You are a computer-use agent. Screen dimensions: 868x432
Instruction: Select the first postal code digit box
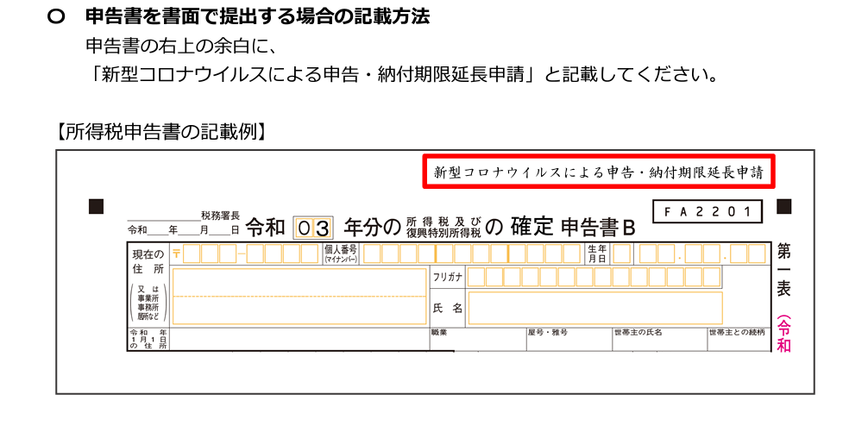point(192,254)
